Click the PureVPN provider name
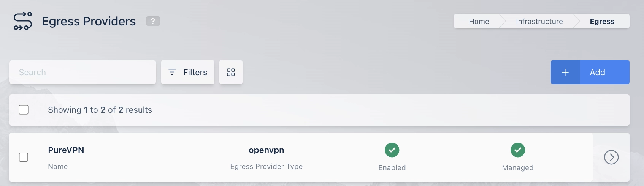The image size is (644, 186). click(66, 150)
